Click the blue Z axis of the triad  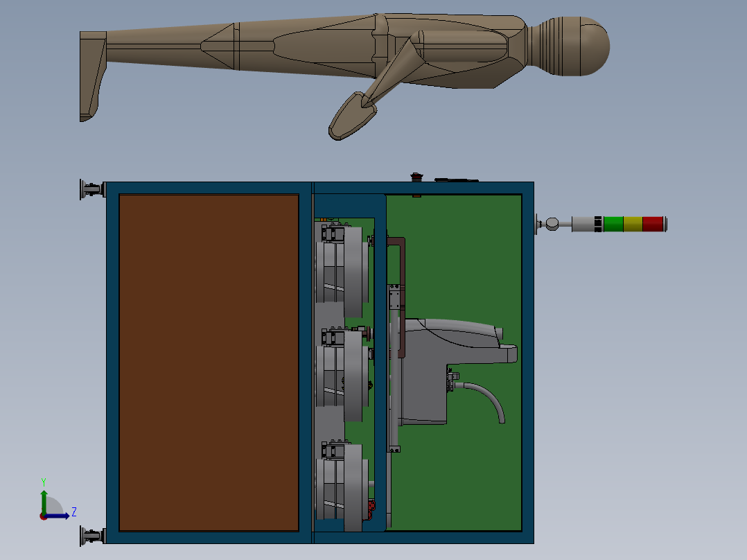[57, 516]
